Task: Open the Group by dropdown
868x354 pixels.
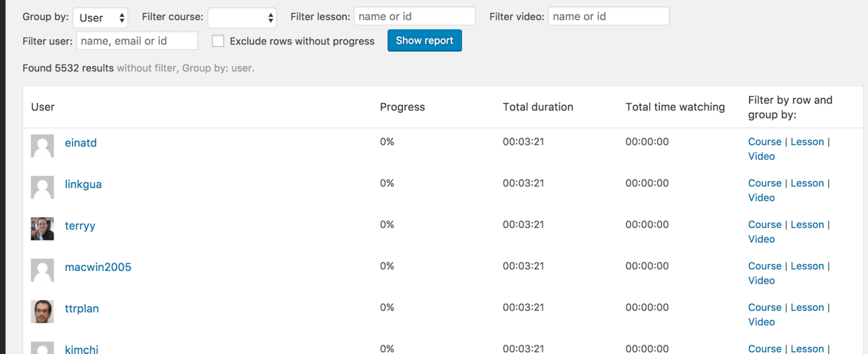Action: [x=101, y=17]
